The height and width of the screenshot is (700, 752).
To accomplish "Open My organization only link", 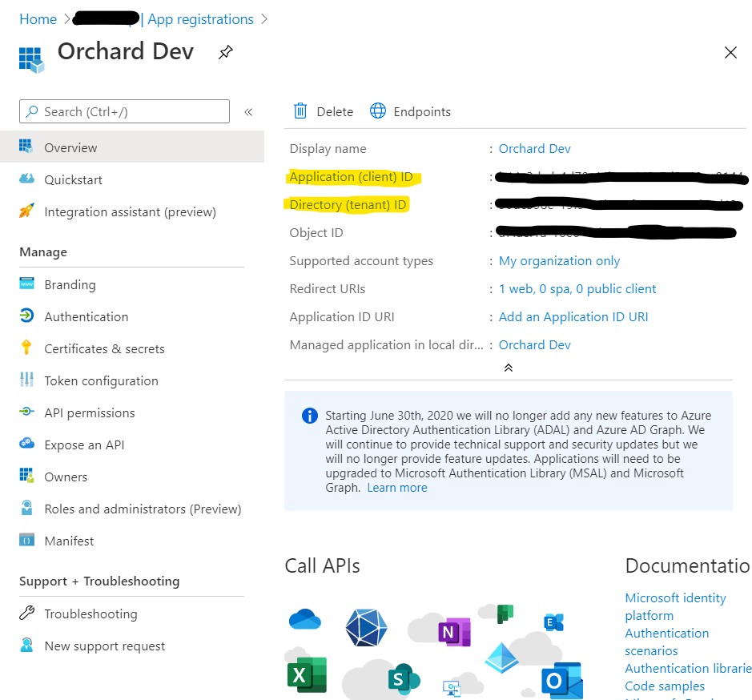I will coord(559,261).
